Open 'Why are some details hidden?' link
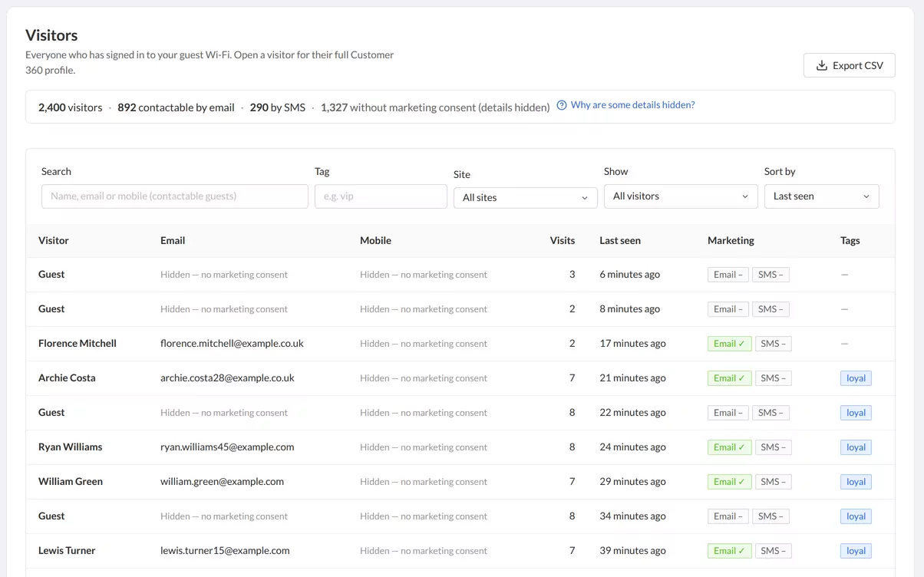The image size is (924, 577). click(x=632, y=105)
